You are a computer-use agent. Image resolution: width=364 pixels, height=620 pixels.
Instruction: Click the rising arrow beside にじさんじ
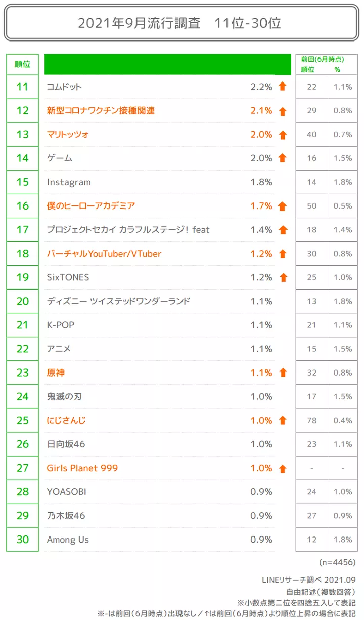click(x=283, y=420)
